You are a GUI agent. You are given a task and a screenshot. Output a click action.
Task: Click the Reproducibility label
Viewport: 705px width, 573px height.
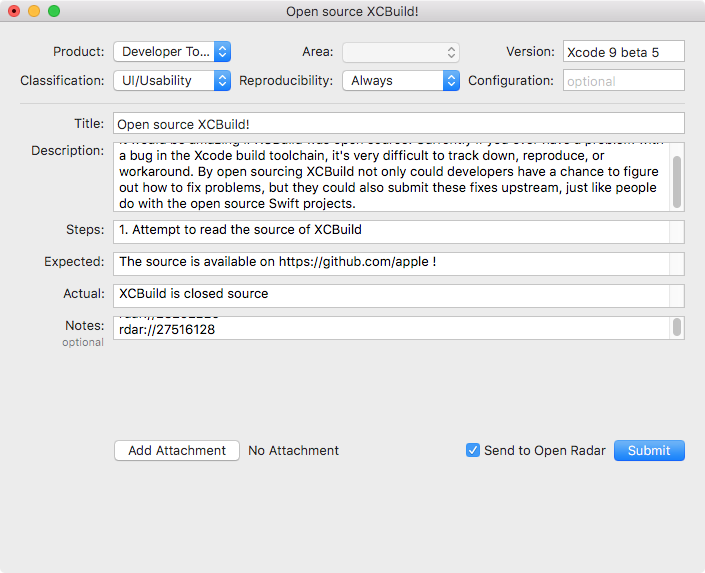286,81
